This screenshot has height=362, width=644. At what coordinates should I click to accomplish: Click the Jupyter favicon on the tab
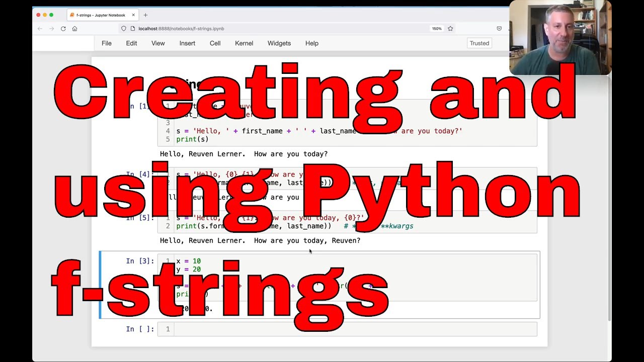point(72,15)
